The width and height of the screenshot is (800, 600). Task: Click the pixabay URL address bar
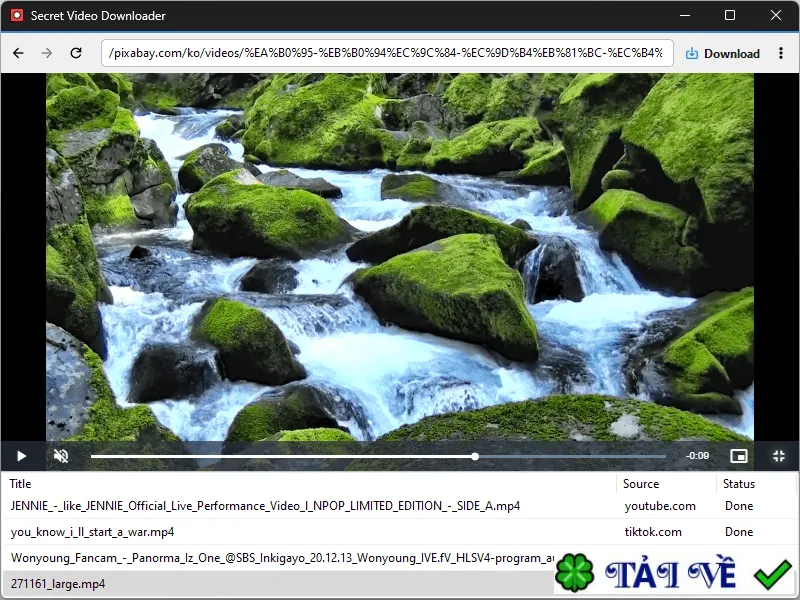[387, 53]
